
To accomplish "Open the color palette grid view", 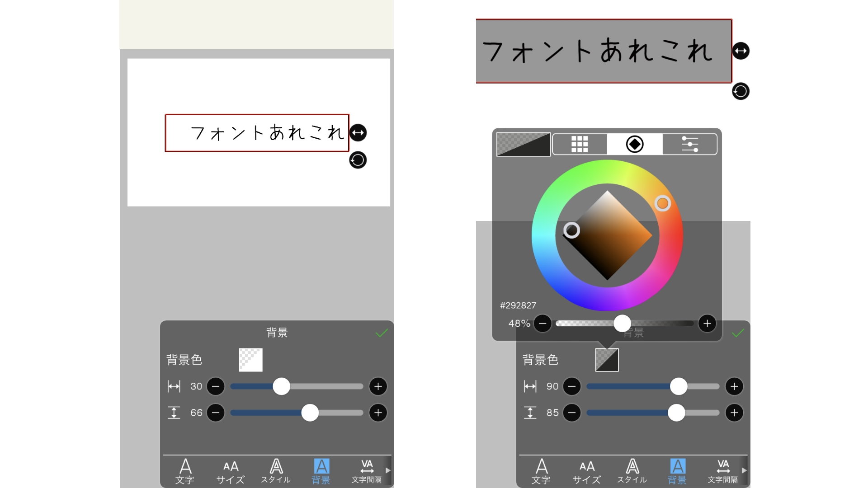I will [579, 144].
